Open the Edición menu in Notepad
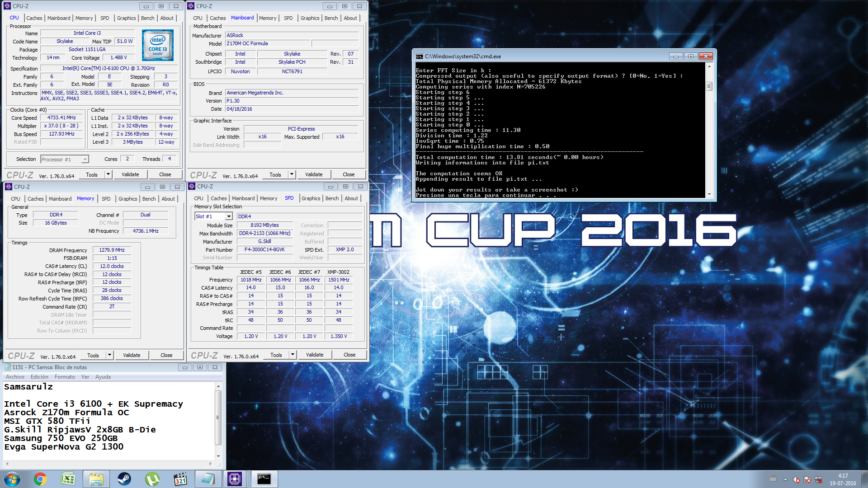868x488 pixels. point(39,377)
